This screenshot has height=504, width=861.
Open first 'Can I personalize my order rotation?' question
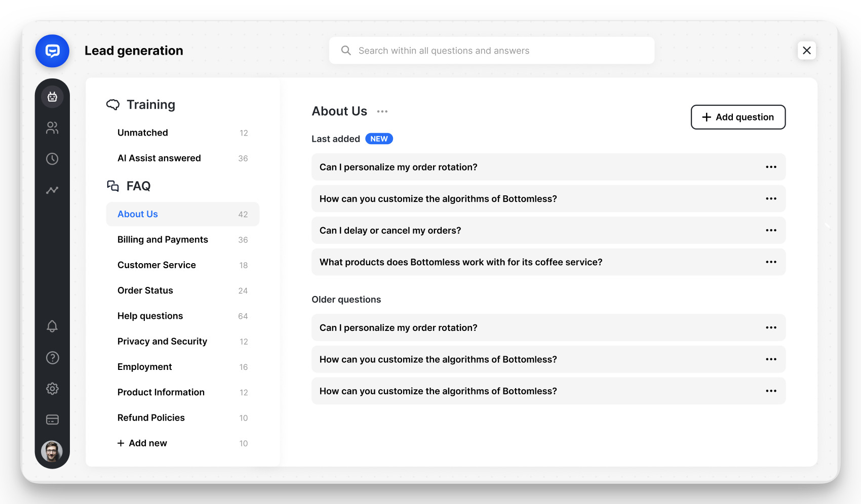(549, 167)
